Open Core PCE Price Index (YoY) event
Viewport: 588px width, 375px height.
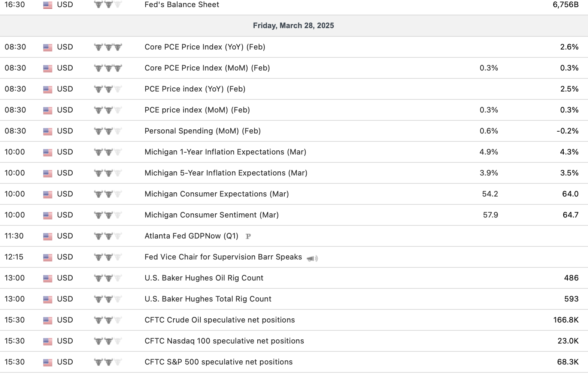click(205, 47)
